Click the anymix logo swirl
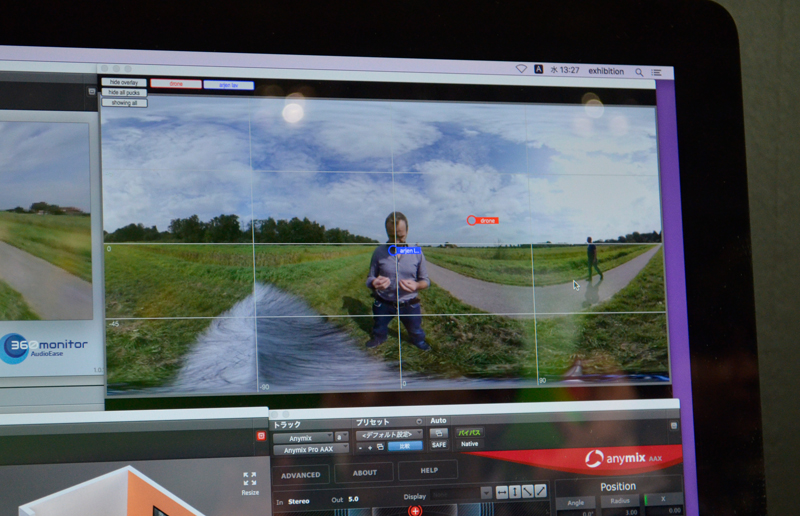Image resolution: width=800 pixels, height=516 pixels. (594, 458)
